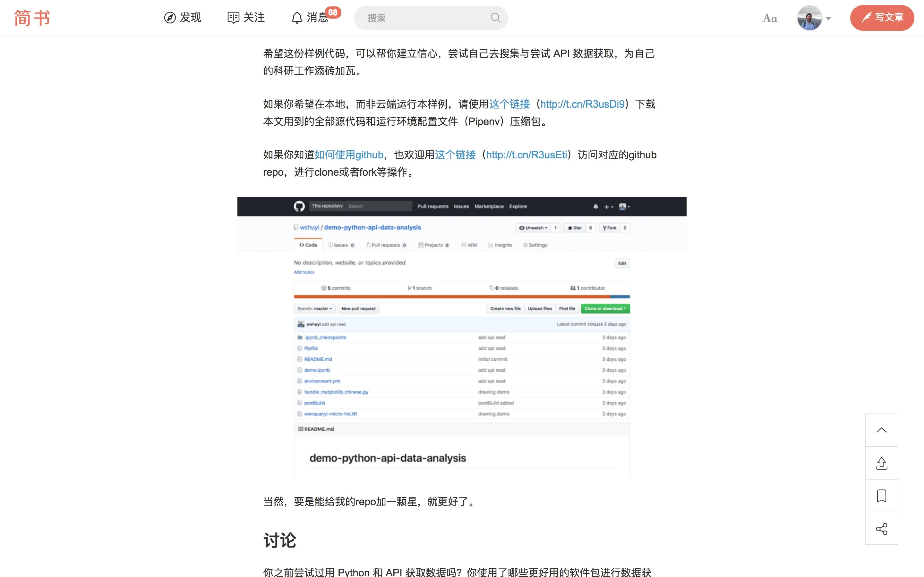924x577 pixels.
Task: Click the search magnifier icon
Action: (x=495, y=18)
